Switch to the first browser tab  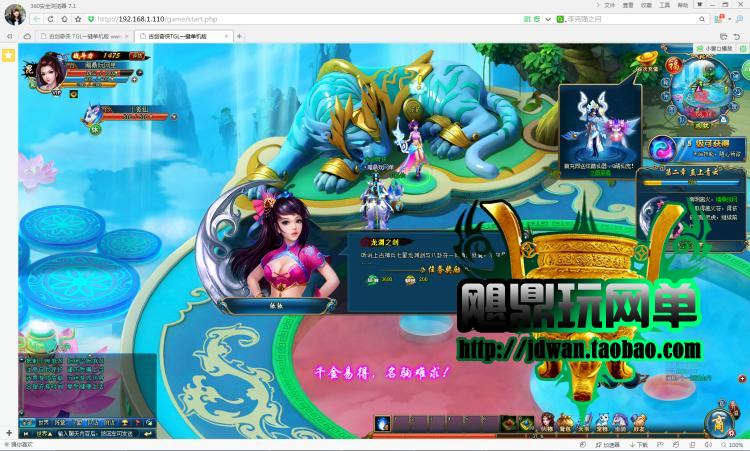pyautogui.click(x=80, y=36)
